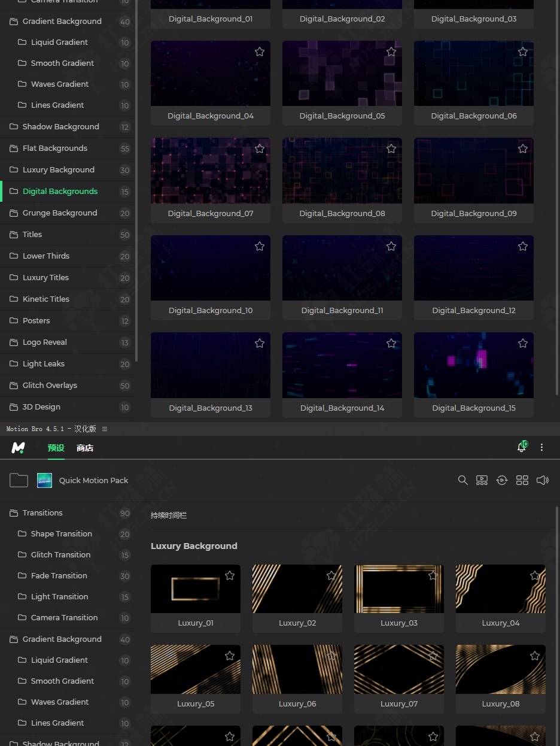Open the 商店 tab
This screenshot has width=560, height=746.
(x=85, y=448)
